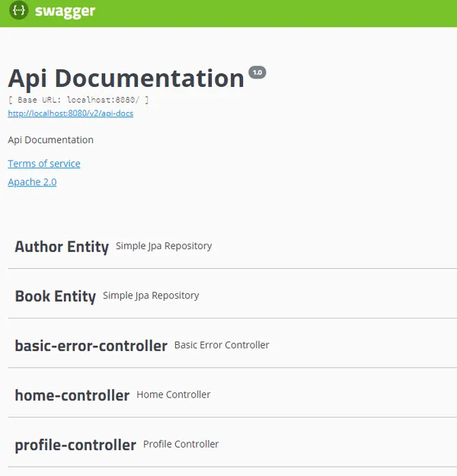
Task: Expand the profile-controller section
Action: 75,445
